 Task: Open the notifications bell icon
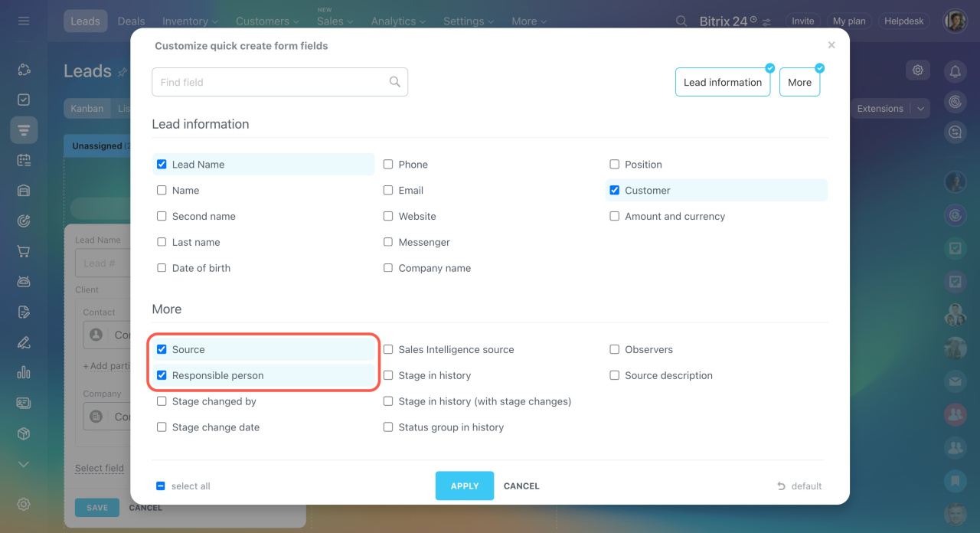pyautogui.click(x=955, y=71)
